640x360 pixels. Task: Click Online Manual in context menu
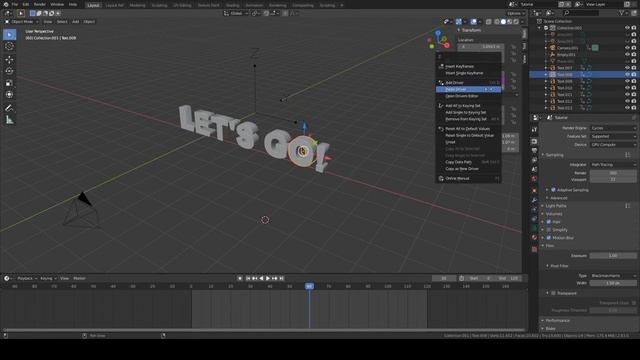click(468, 178)
